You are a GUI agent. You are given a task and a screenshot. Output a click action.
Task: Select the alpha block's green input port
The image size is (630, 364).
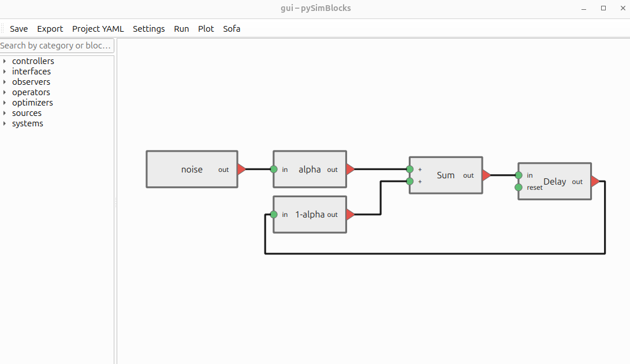273,169
